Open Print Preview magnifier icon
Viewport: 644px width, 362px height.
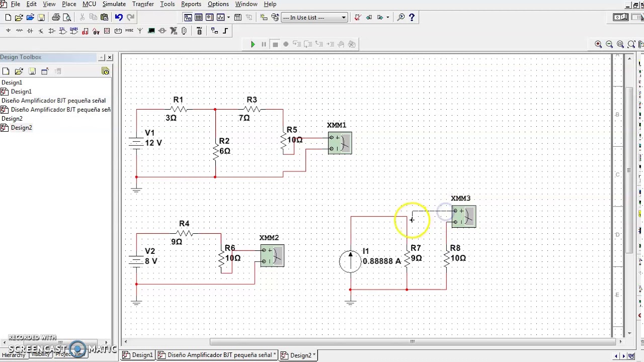[67, 18]
